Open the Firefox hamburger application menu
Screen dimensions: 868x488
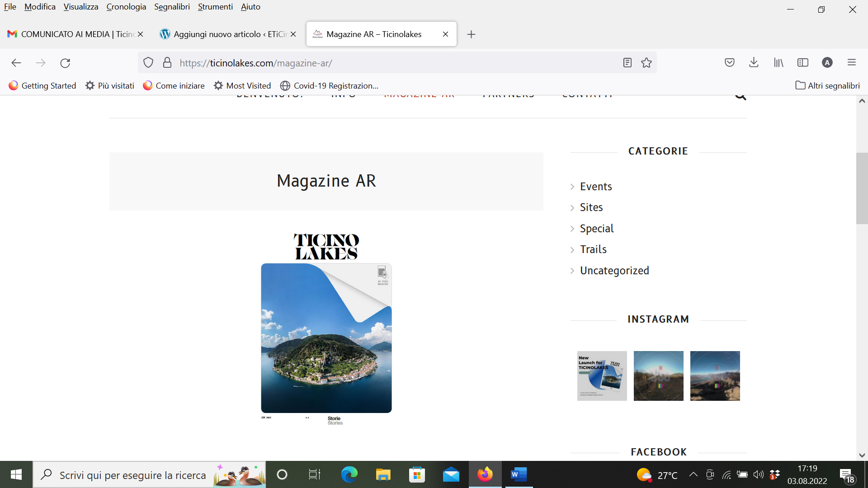852,63
